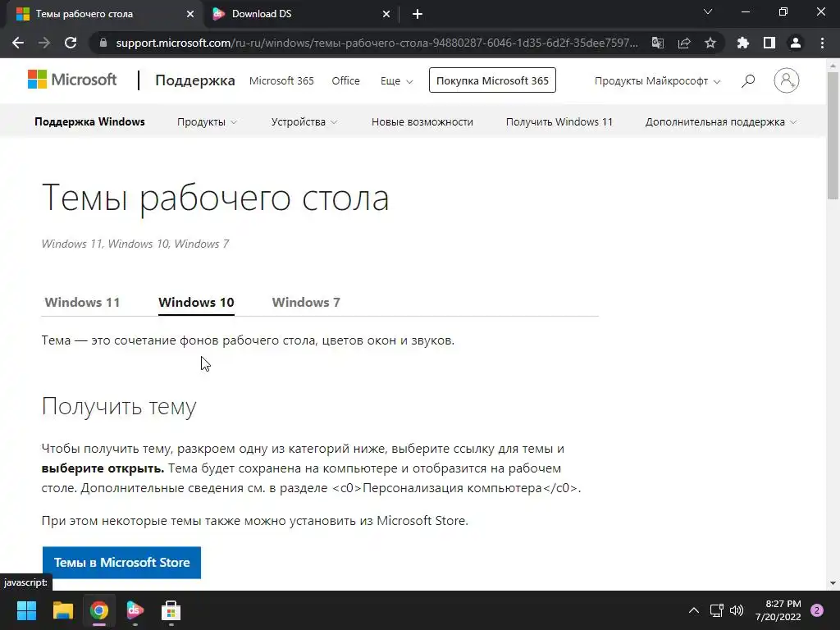
Task: Click the Chrome taskbar icon
Action: click(x=99, y=610)
